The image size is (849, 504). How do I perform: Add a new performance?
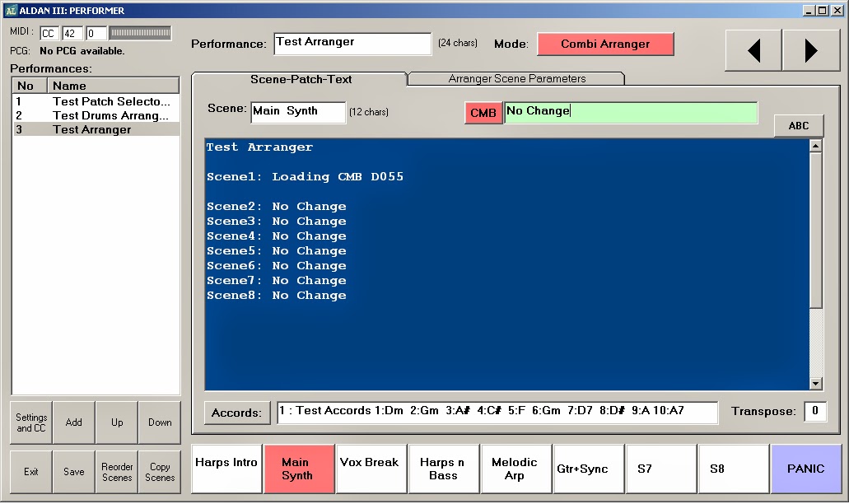pos(73,422)
